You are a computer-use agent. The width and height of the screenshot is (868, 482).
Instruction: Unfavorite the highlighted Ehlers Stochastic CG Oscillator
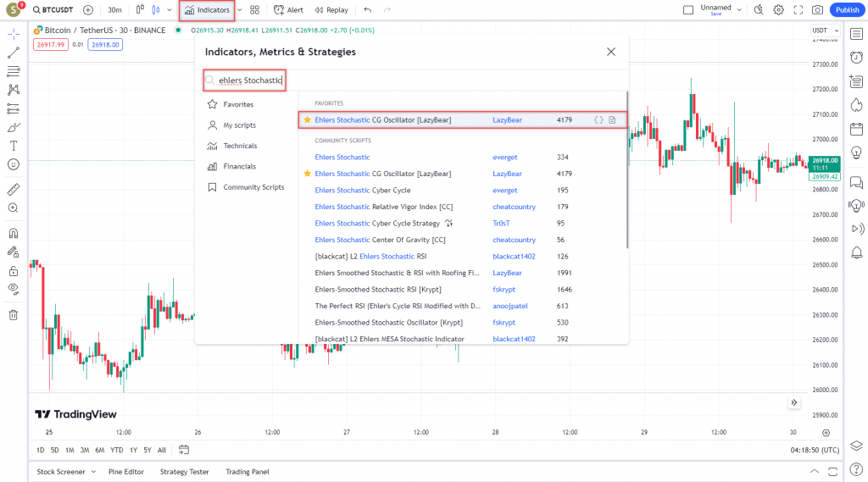[307, 119]
